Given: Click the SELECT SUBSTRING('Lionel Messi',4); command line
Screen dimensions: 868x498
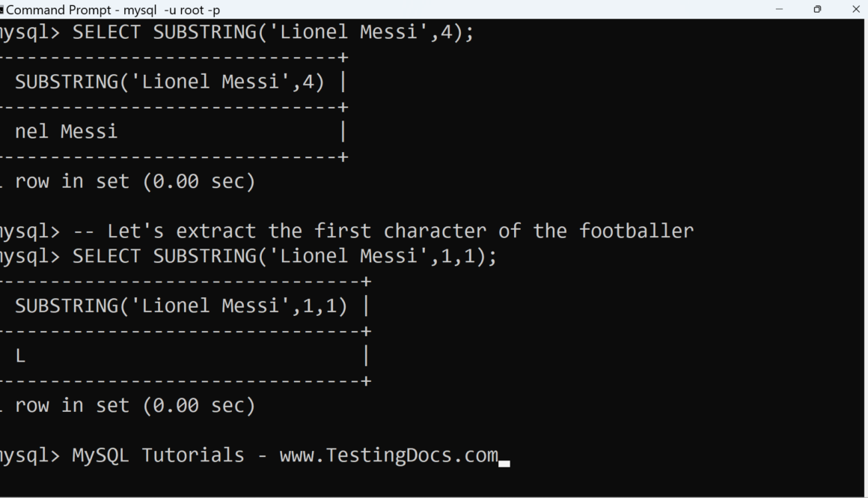Looking at the screenshot, I should point(273,33).
